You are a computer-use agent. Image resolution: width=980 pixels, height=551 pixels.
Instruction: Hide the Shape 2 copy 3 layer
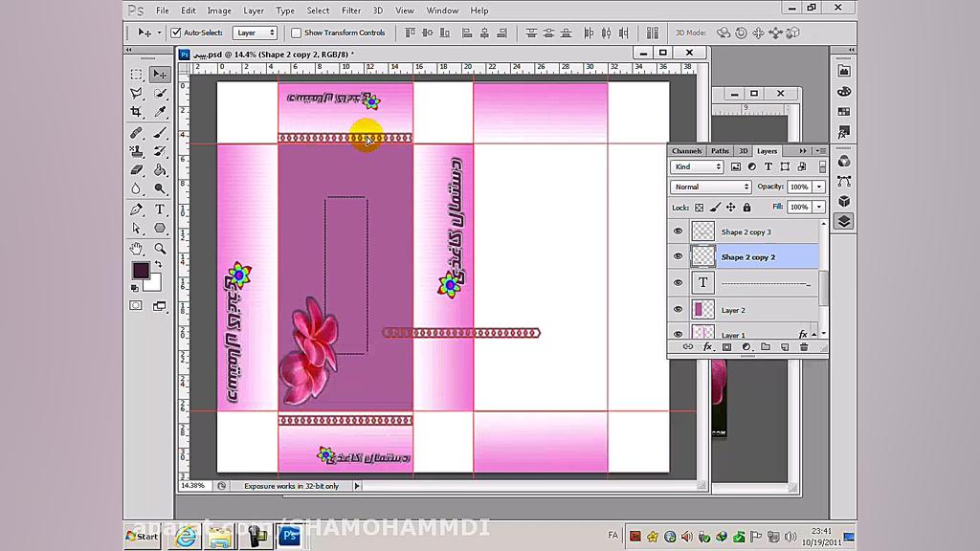(678, 231)
